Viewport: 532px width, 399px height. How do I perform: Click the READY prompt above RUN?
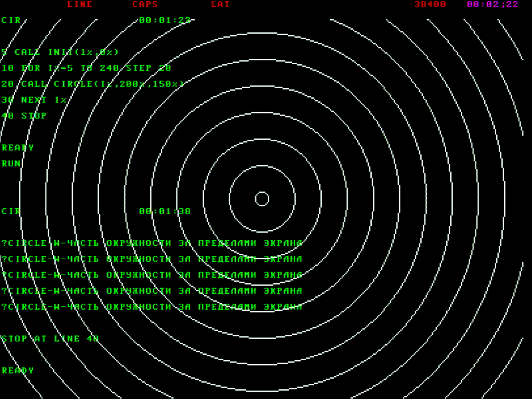pyautogui.click(x=18, y=147)
